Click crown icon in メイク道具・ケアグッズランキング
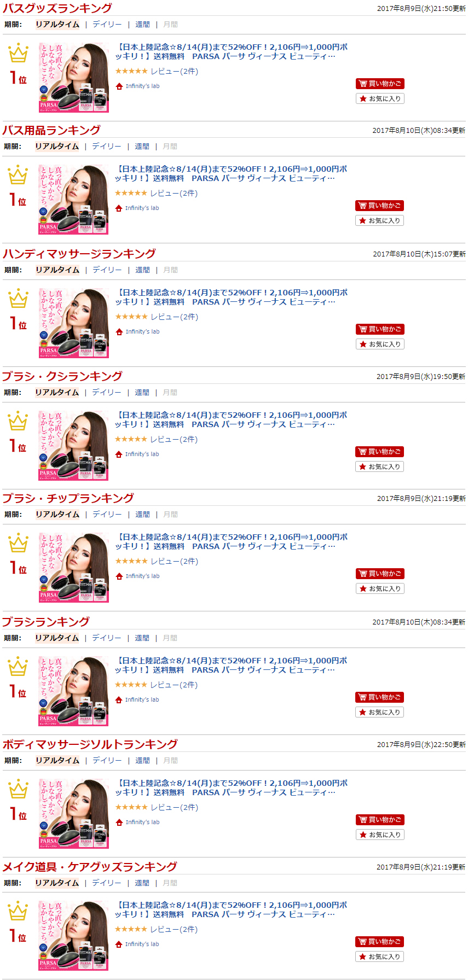 pyautogui.click(x=18, y=911)
